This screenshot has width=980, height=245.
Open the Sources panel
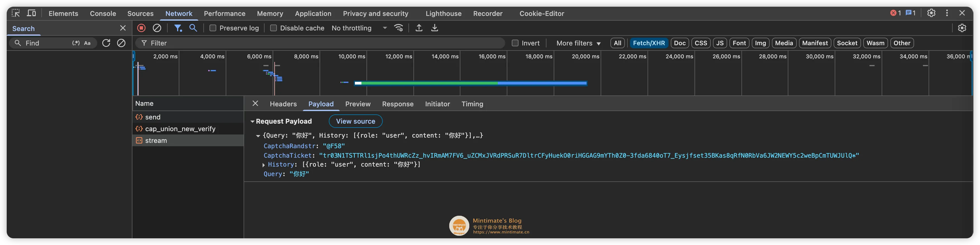pos(141,13)
